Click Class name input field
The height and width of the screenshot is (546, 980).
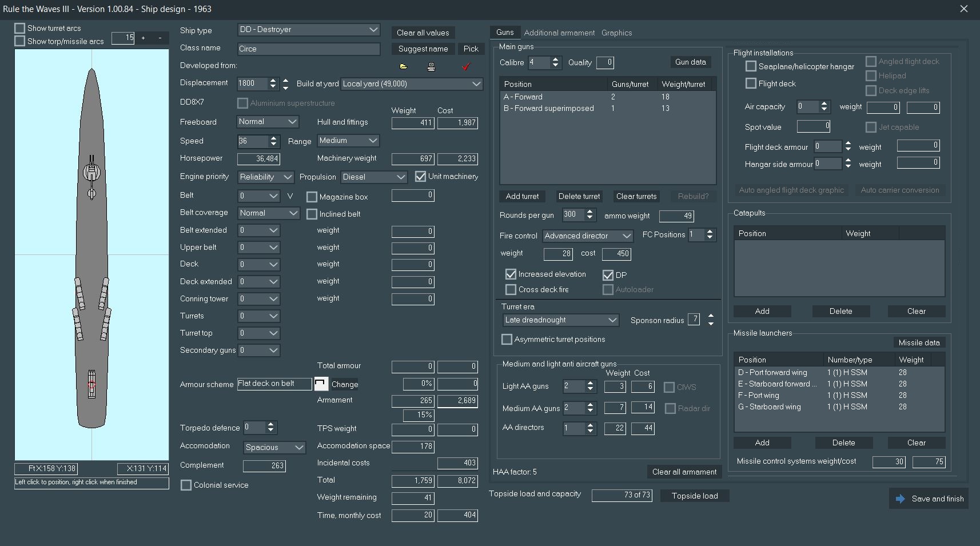(x=309, y=49)
